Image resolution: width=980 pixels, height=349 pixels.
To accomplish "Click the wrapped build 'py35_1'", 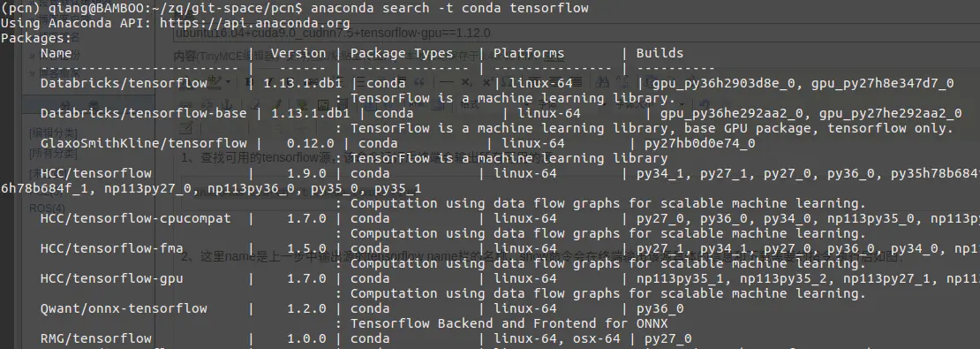I will 398,188.
